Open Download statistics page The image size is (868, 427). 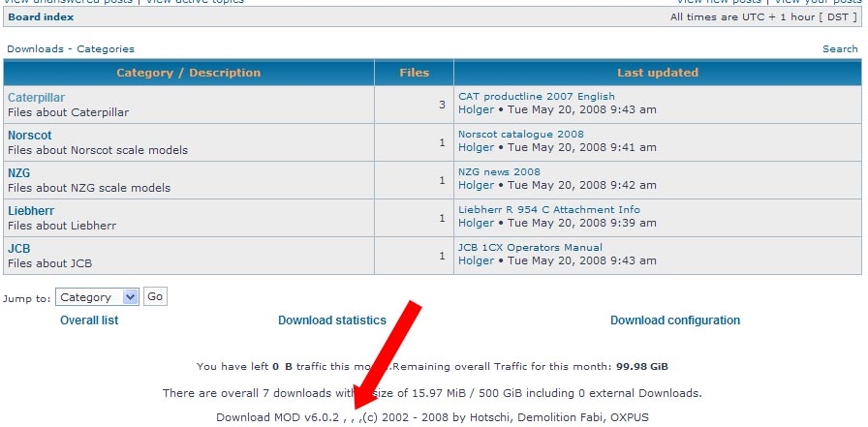[x=332, y=320]
